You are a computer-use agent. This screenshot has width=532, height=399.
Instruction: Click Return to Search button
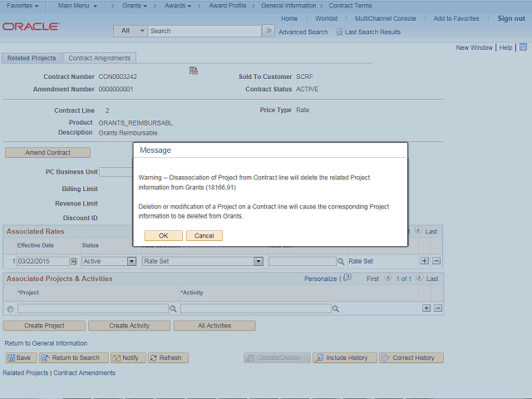tap(74, 357)
